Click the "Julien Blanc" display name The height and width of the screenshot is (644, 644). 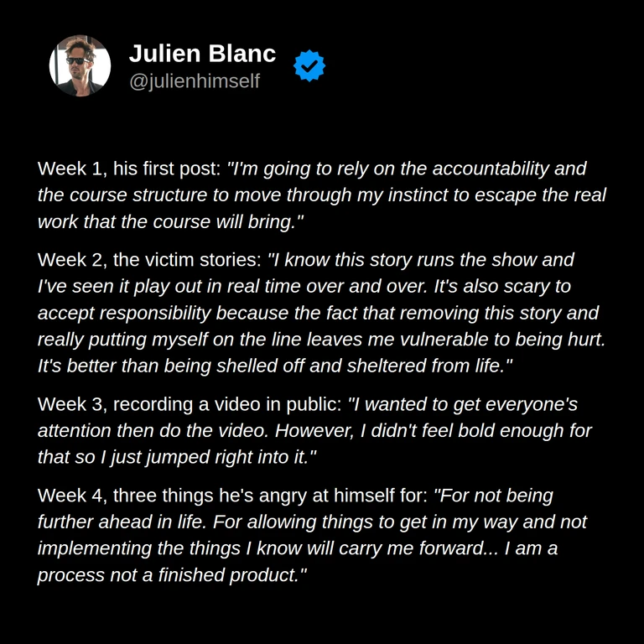click(202, 54)
